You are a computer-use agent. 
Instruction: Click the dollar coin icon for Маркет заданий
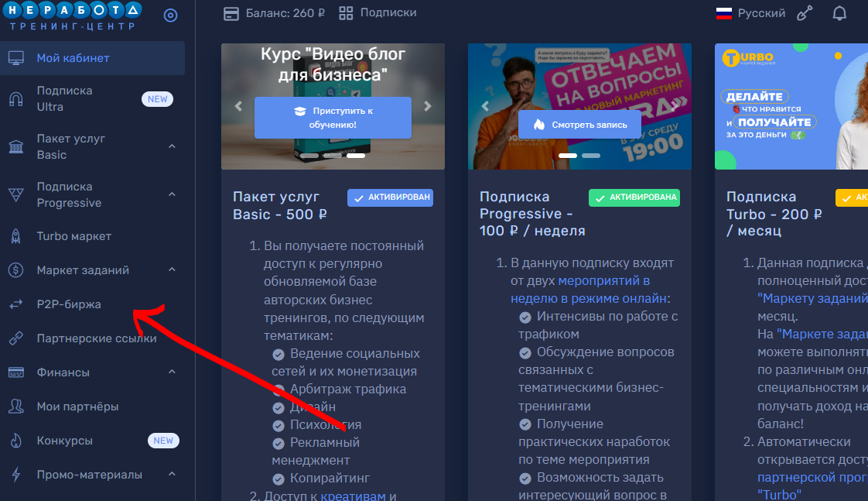[x=16, y=270]
